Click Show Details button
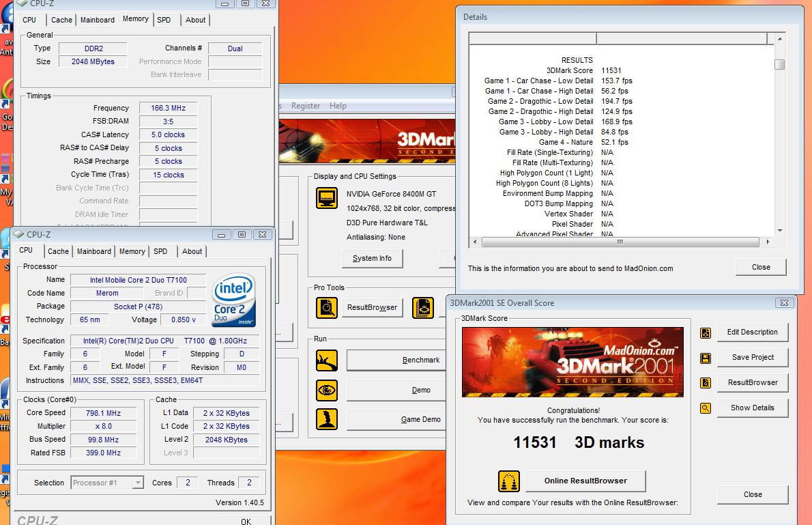 click(x=753, y=408)
